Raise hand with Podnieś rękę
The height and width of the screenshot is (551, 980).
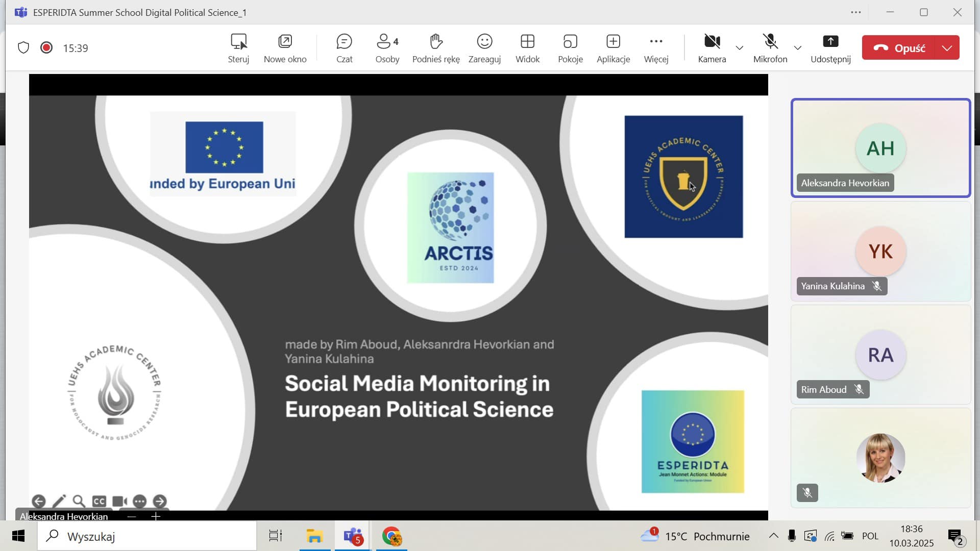tap(436, 48)
